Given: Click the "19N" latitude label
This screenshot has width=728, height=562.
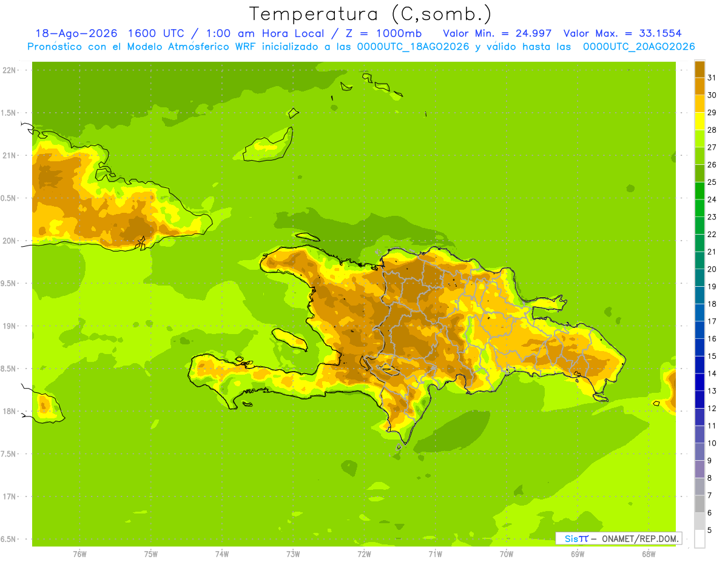Looking at the screenshot, I should [x=9, y=326].
